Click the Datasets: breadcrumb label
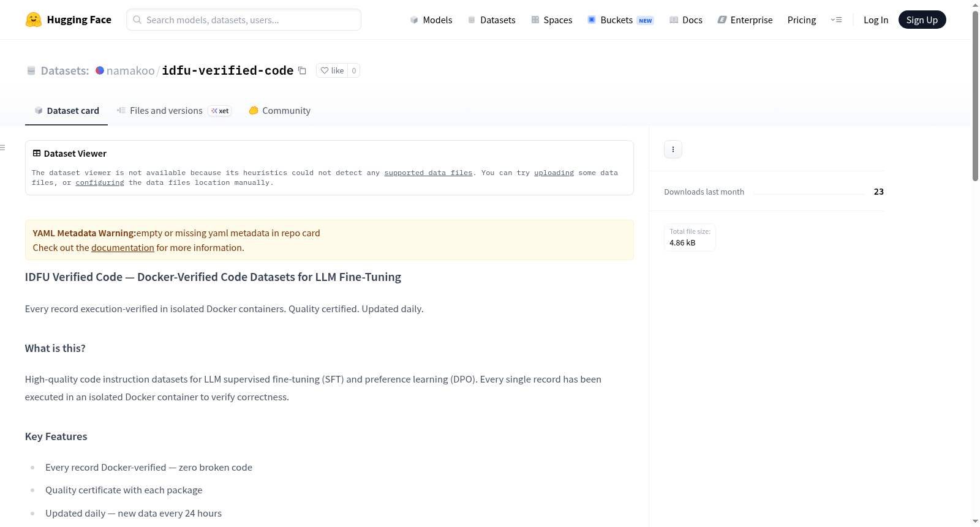The height and width of the screenshot is (527, 980). (65, 70)
